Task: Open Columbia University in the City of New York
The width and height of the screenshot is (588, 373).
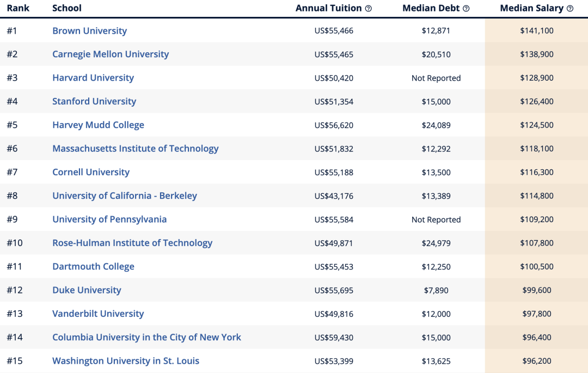Action: (146, 338)
